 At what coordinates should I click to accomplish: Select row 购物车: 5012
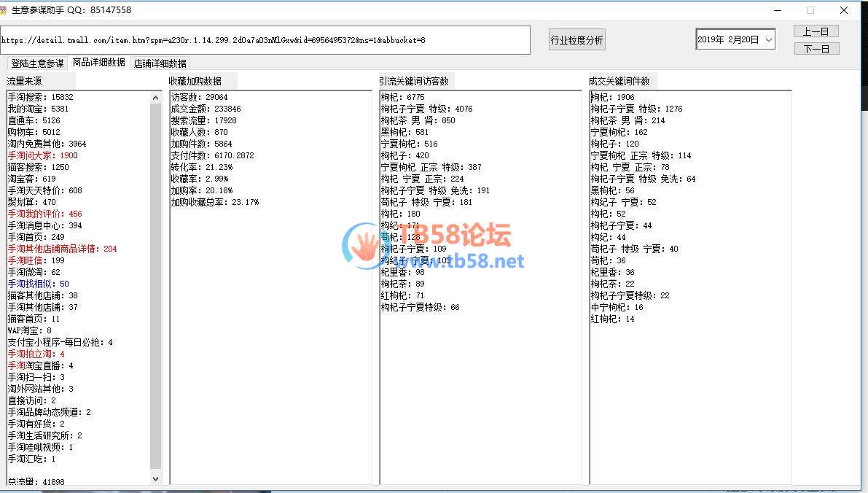click(x=34, y=132)
